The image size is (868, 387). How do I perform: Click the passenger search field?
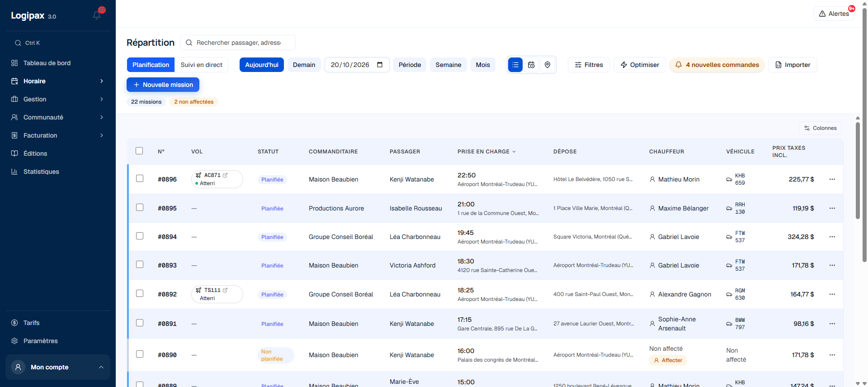coord(238,43)
